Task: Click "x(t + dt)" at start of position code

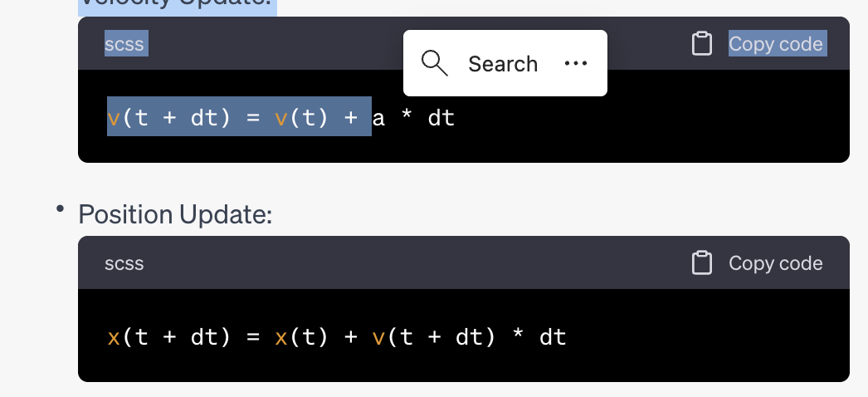Action: pos(168,337)
